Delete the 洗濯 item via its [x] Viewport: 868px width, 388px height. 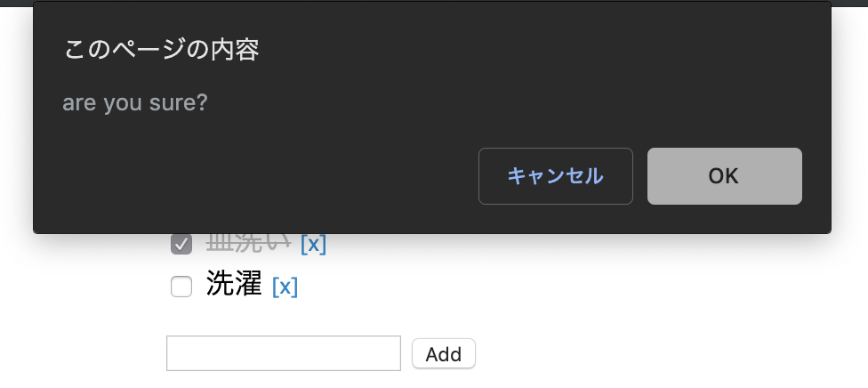(285, 287)
